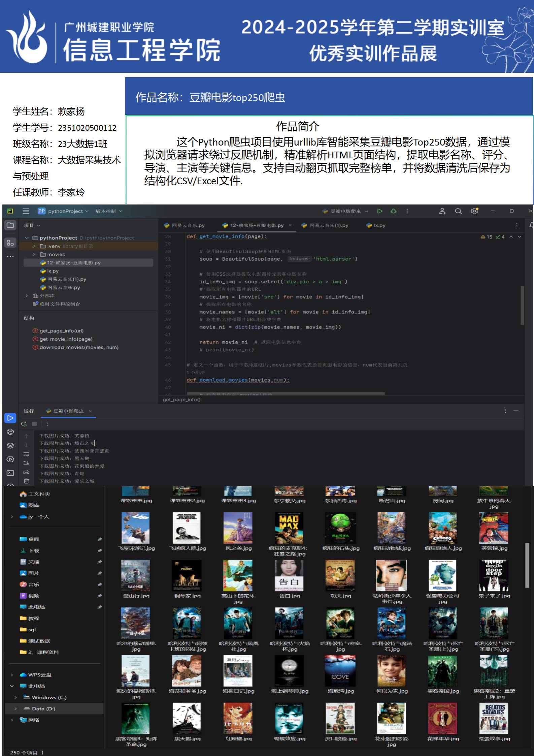Clear console output with trash icon
The image size is (534, 756).
tap(26, 481)
